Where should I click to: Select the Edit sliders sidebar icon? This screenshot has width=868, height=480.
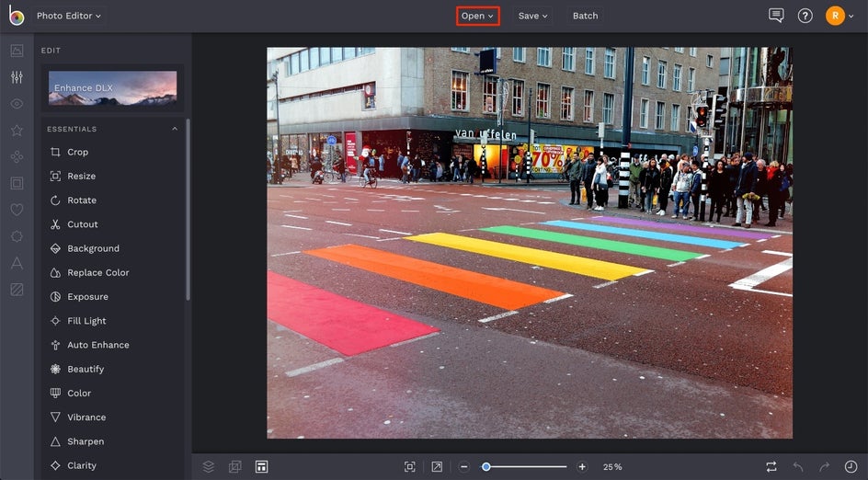[x=17, y=77]
